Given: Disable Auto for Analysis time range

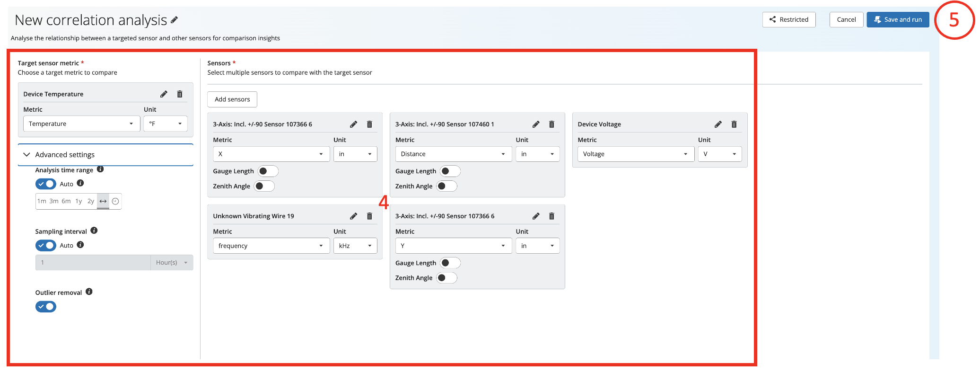Looking at the screenshot, I should [46, 184].
